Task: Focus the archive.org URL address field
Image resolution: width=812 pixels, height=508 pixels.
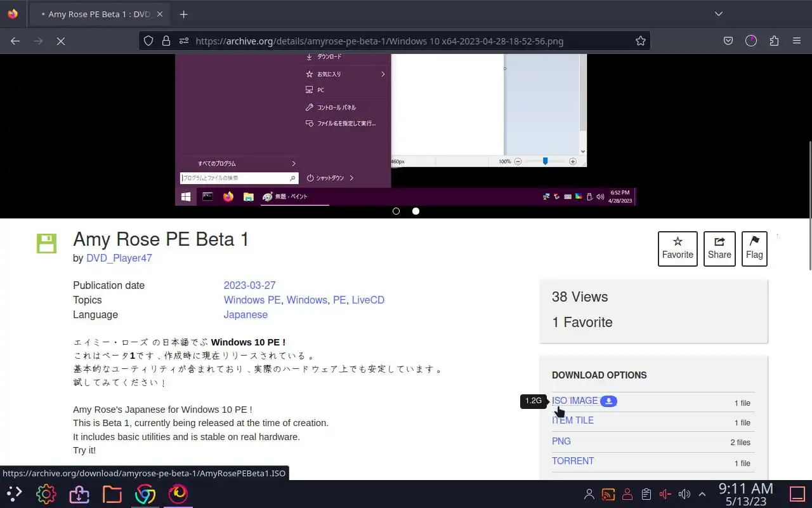Action: 394,41
